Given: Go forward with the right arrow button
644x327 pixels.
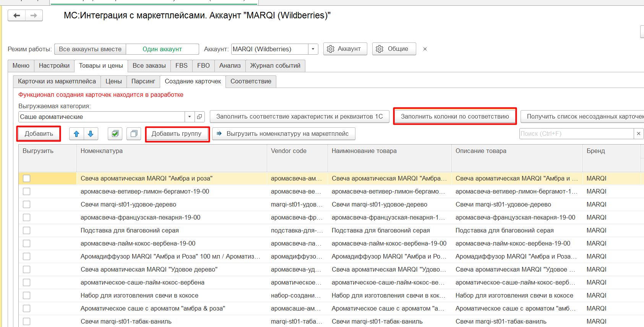Looking at the screenshot, I should tap(34, 15).
